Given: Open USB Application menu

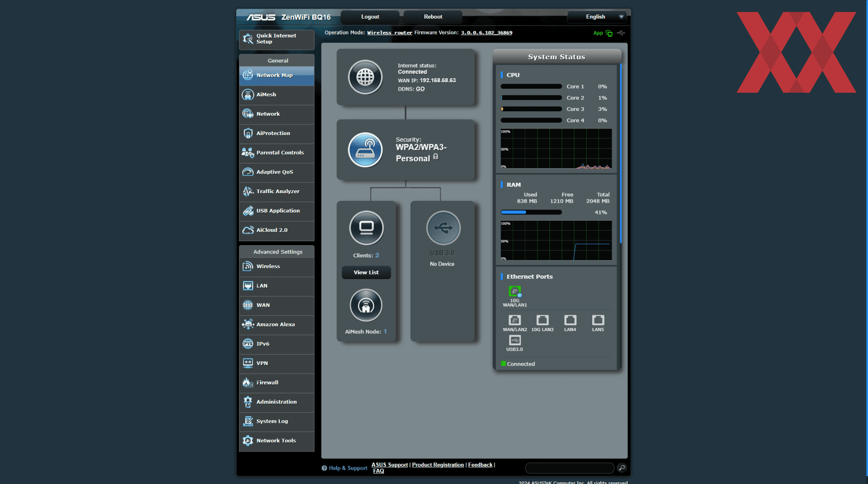Looking at the screenshot, I should tap(277, 211).
